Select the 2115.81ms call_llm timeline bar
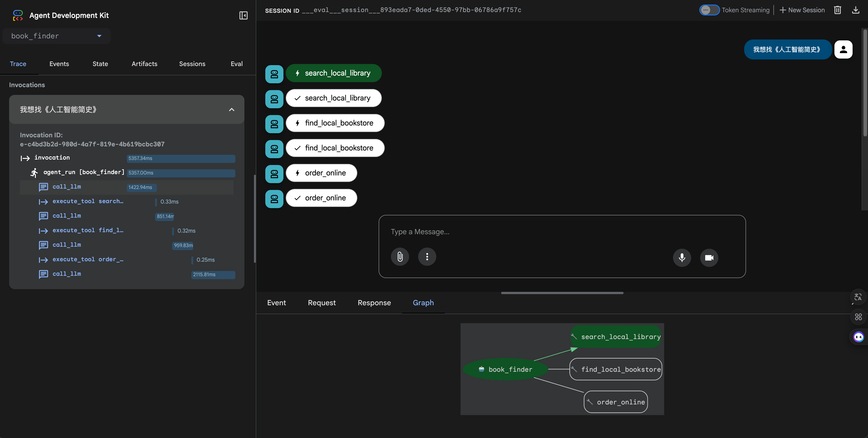Image resolution: width=868 pixels, height=438 pixels. pyautogui.click(x=213, y=274)
